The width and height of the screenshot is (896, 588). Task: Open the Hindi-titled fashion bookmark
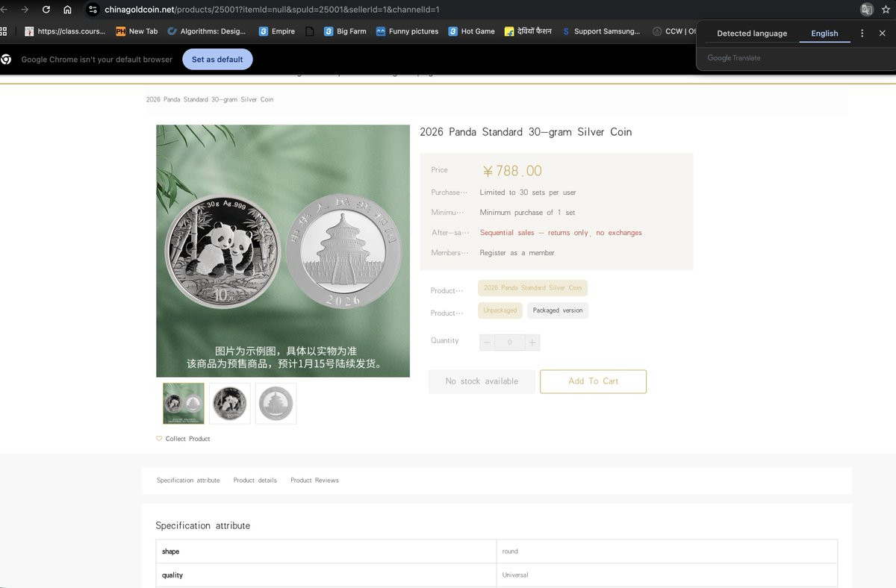point(528,31)
